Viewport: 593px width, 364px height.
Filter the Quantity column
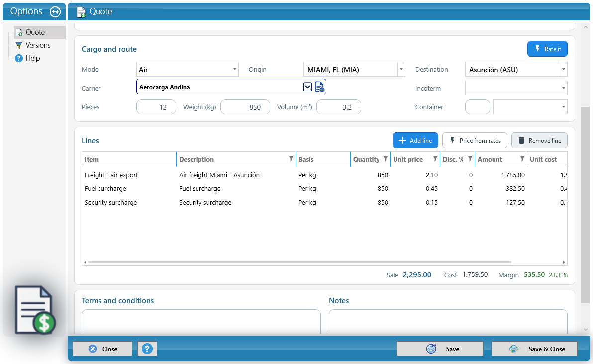[x=386, y=159]
